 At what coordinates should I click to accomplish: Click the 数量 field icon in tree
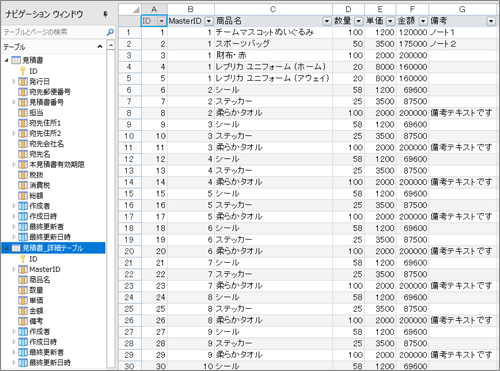tap(23, 290)
